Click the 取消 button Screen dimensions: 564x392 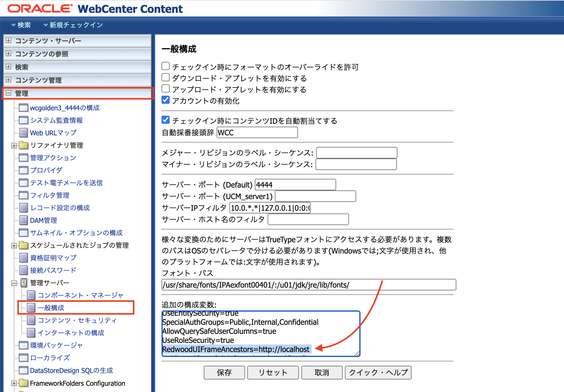click(322, 373)
